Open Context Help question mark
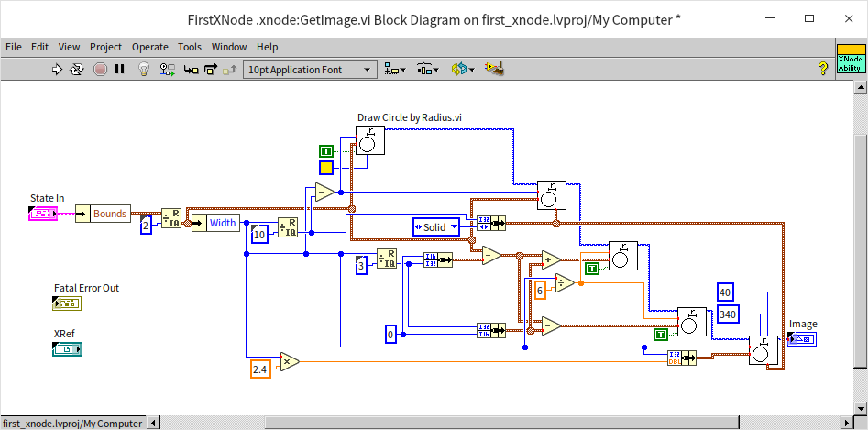The width and height of the screenshot is (868, 430). point(823,68)
